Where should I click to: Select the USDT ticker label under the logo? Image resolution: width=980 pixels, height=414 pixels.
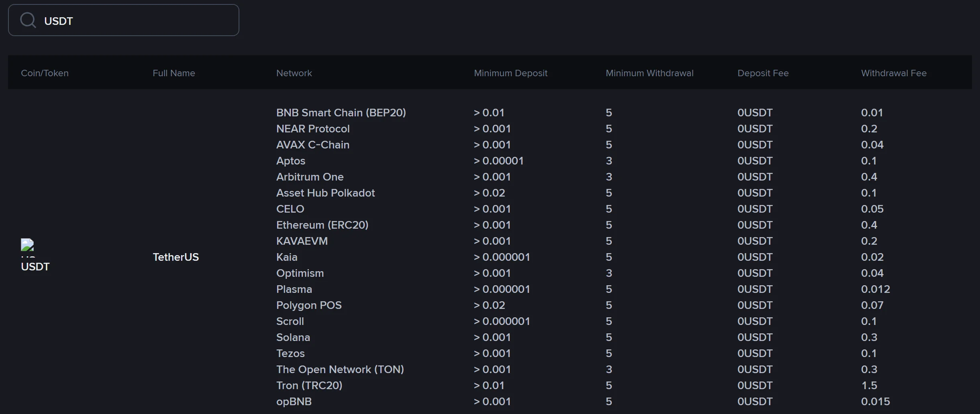coord(35,267)
